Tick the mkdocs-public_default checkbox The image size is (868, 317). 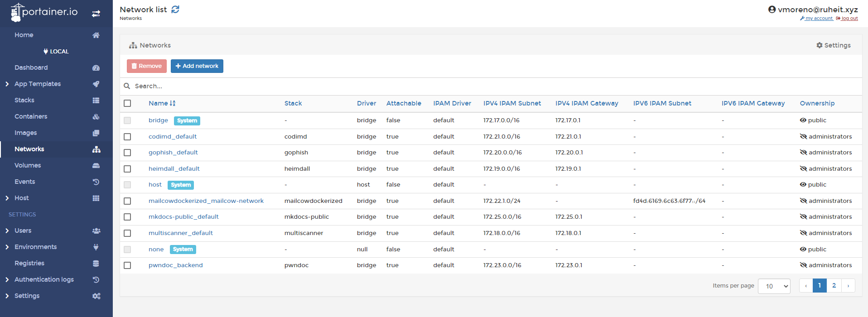coord(127,217)
